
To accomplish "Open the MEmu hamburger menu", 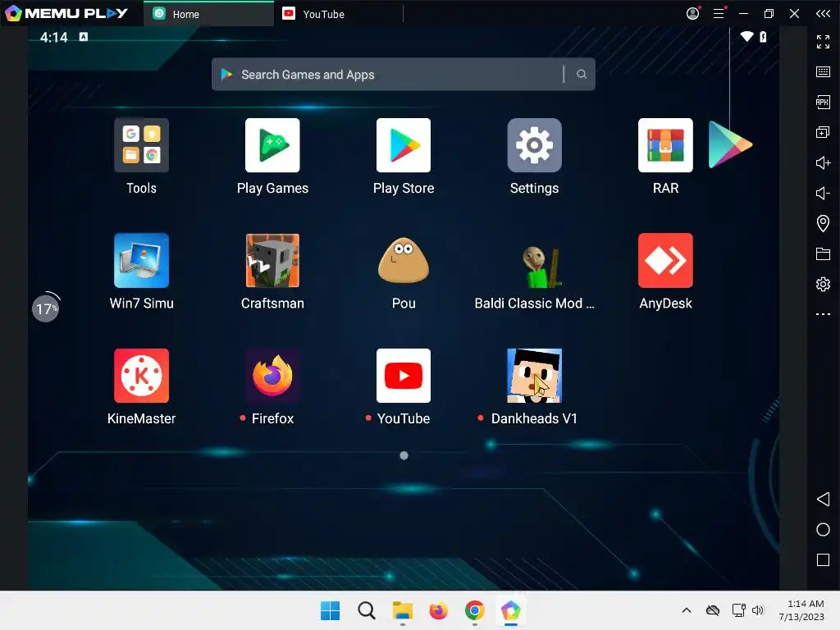I will (719, 13).
